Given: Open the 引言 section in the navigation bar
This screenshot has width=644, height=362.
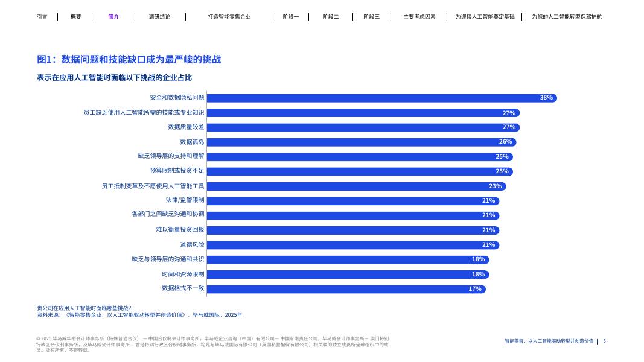Looking at the screenshot, I should point(42,17).
